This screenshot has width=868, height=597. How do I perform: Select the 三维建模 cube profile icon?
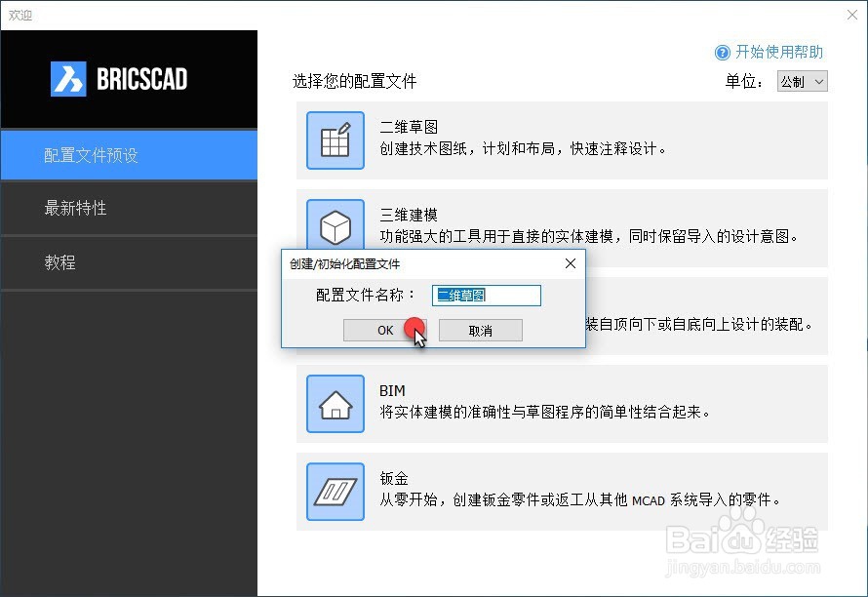(335, 224)
